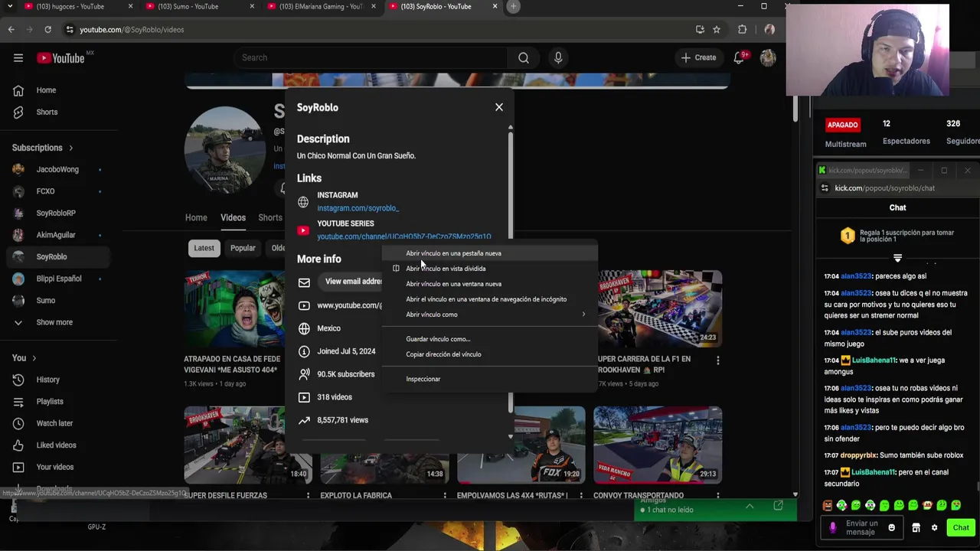Switch to the Sumo YouTube tab
The image size is (980, 551).
201,6
